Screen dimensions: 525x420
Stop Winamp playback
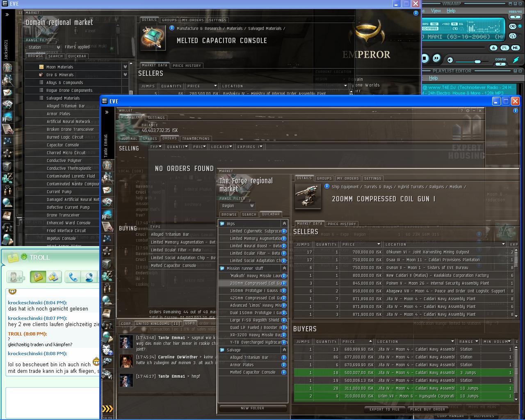(x=425, y=58)
